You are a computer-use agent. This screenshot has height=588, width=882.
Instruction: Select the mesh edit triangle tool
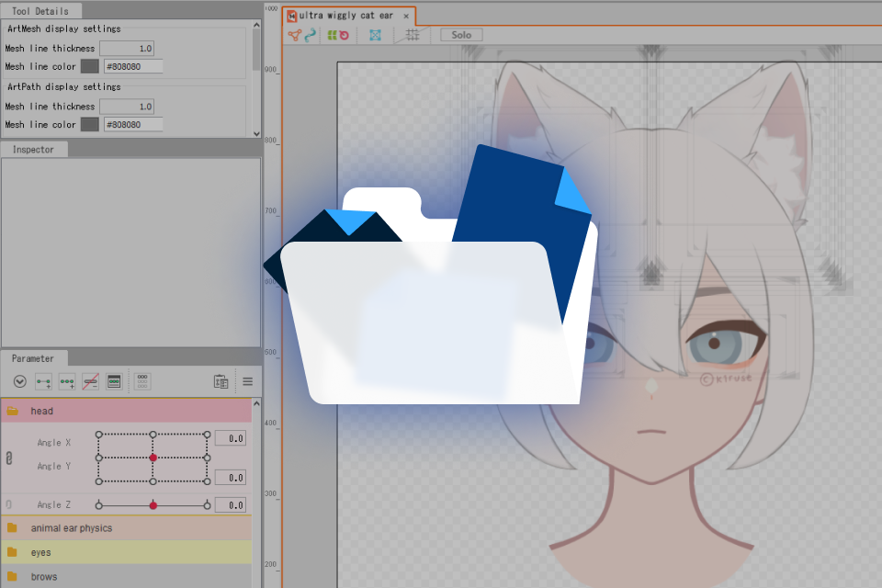coord(295,36)
